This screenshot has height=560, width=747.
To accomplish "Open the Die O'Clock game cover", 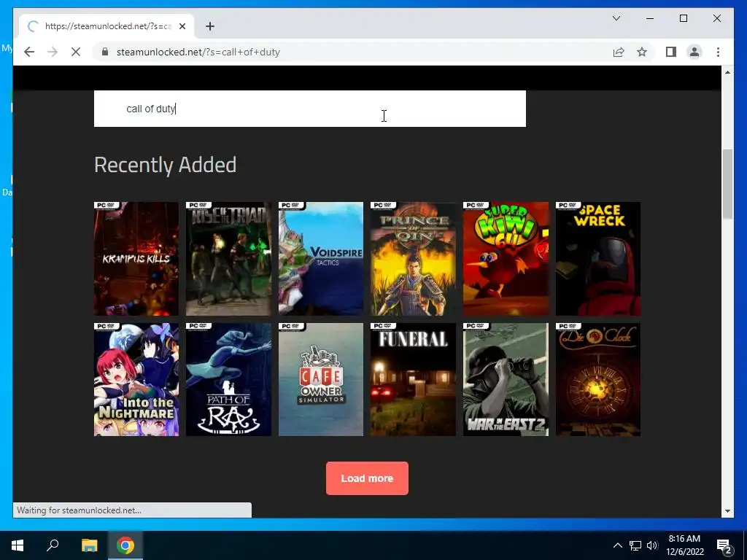I will coord(598,379).
